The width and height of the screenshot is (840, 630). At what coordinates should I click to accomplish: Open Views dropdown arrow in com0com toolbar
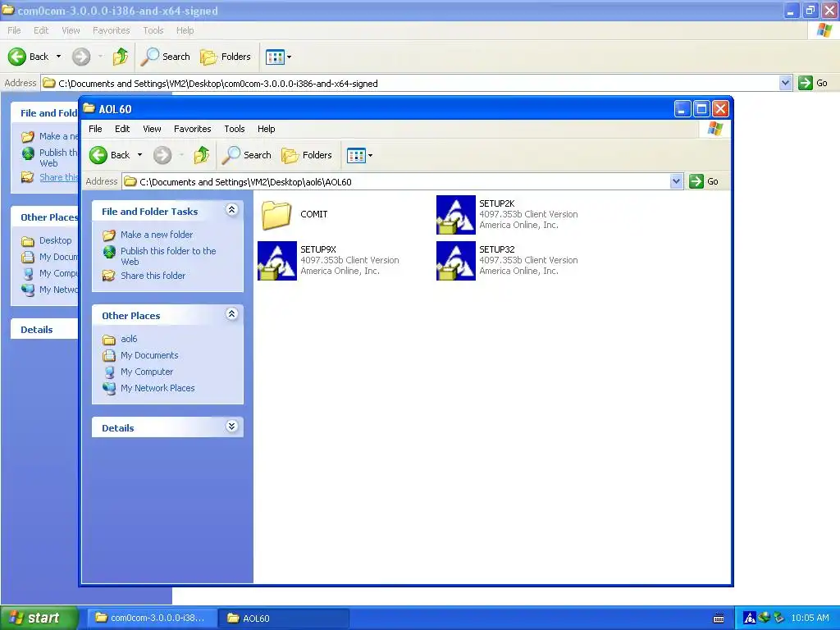tap(290, 57)
